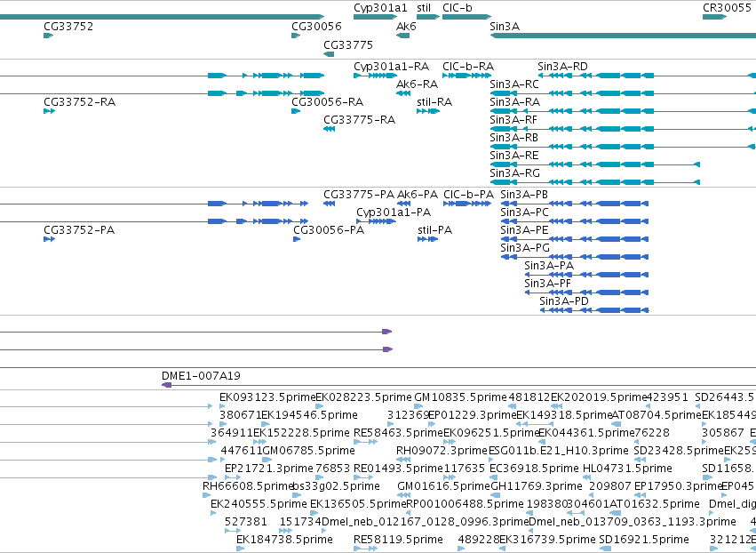Click the Ak6 gene label
Image resolution: width=756 pixels, height=553 pixels.
pos(406,27)
